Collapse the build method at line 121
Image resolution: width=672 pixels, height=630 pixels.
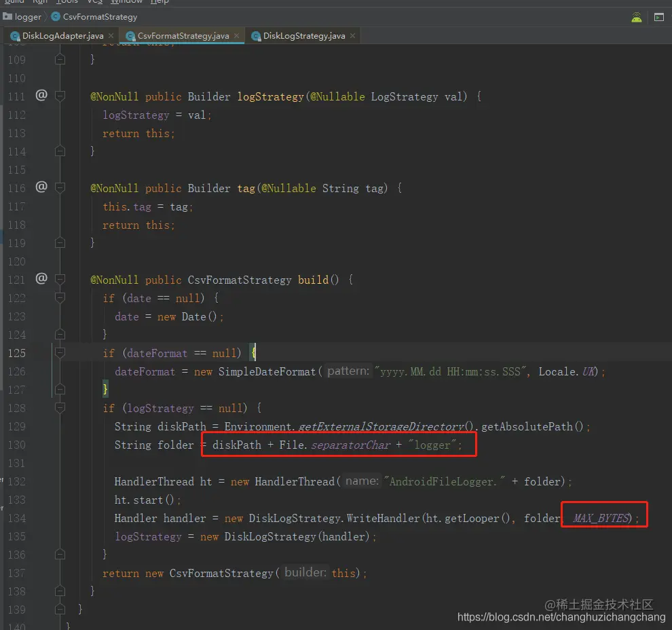tap(60, 280)
